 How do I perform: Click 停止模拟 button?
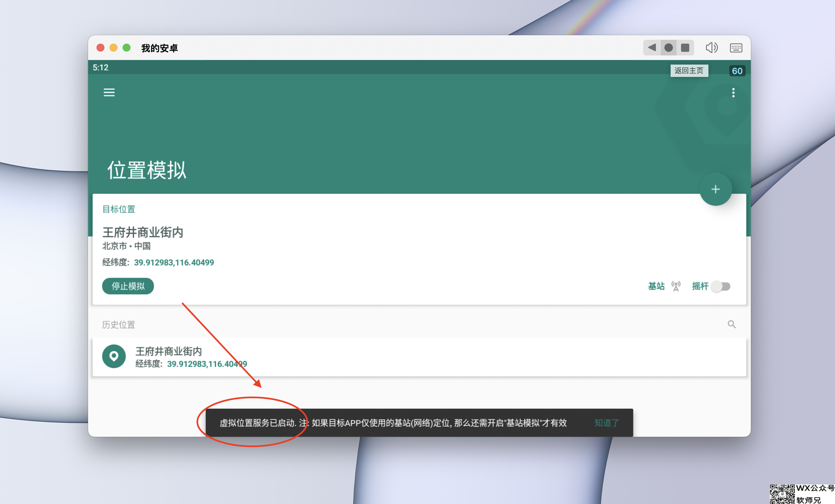coord(128,286)
